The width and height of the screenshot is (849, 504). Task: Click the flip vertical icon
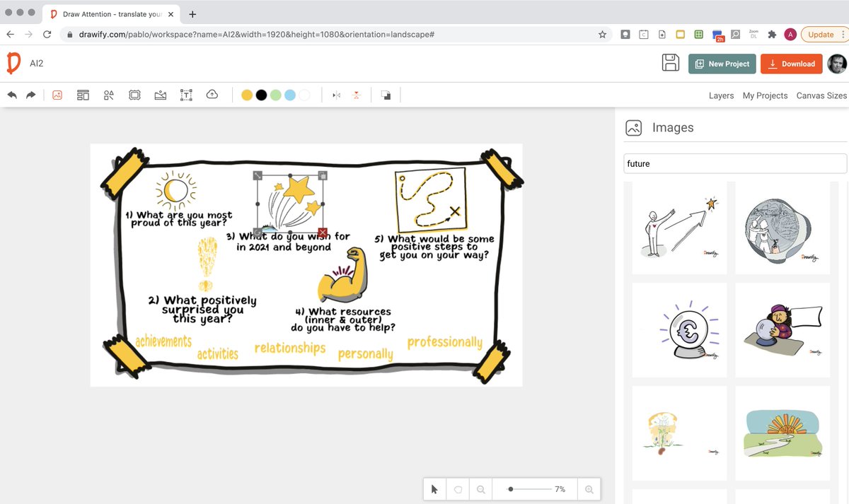point(356,95)
